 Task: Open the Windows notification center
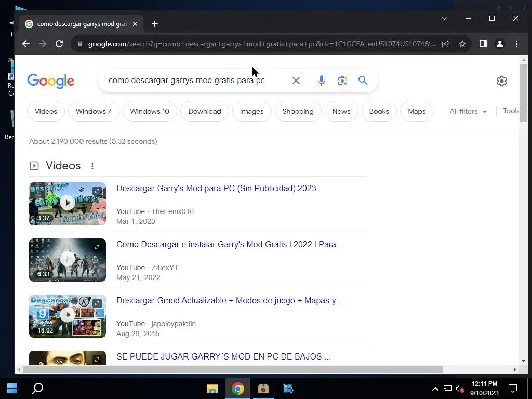513,389
